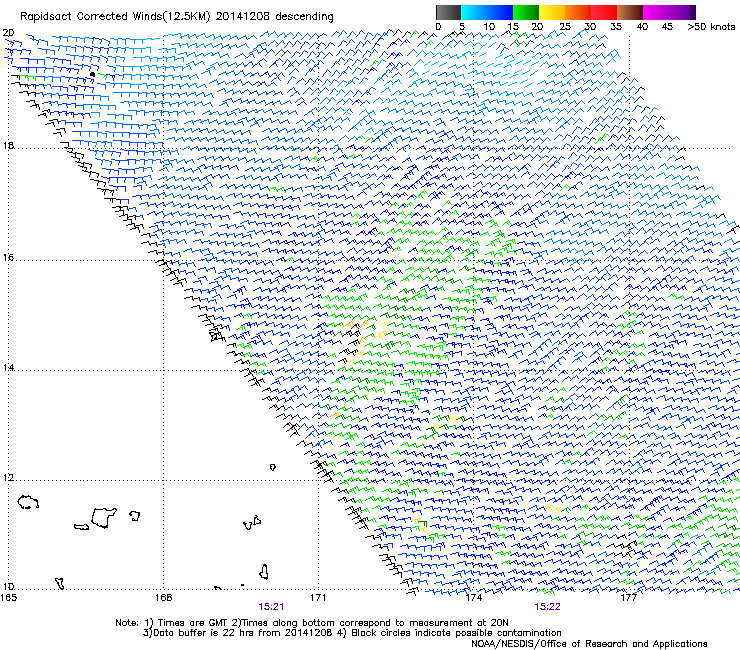The image size is (740, 650).
Task: Click the latitude label '16'
Action: click(8, 257)
